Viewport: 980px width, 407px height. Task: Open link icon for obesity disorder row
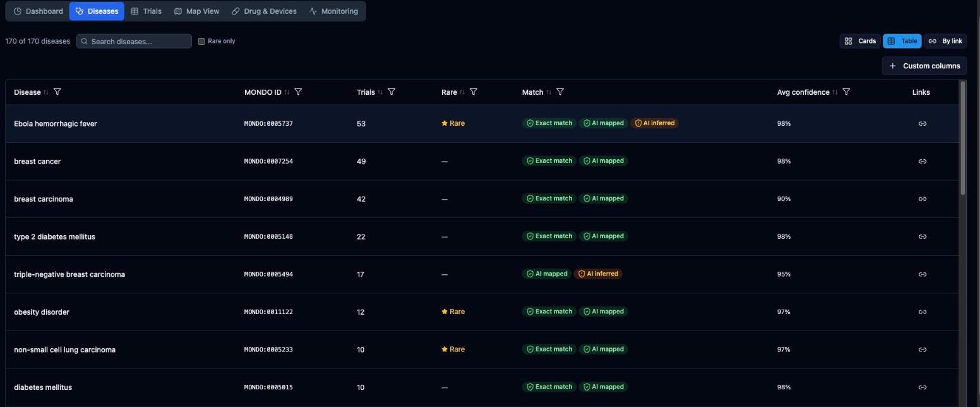922,312
